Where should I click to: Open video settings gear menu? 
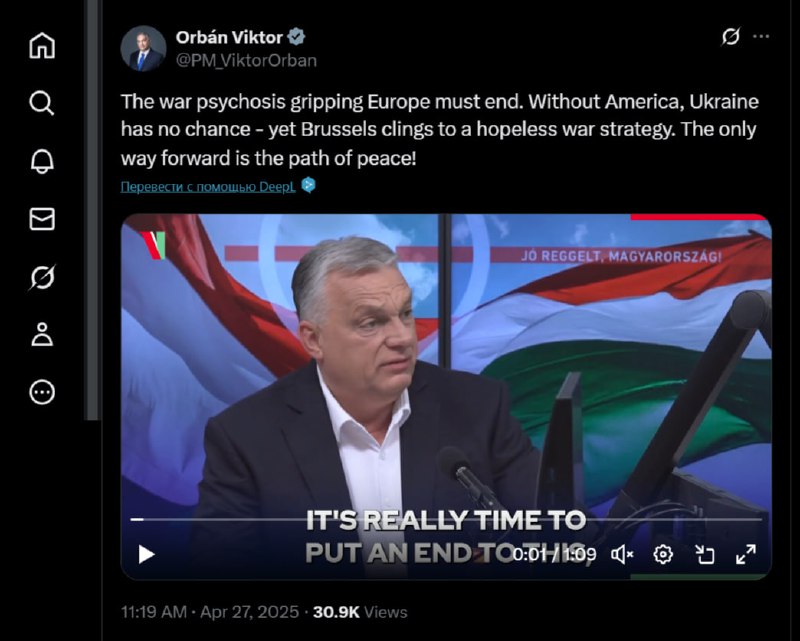coord(663,554)
